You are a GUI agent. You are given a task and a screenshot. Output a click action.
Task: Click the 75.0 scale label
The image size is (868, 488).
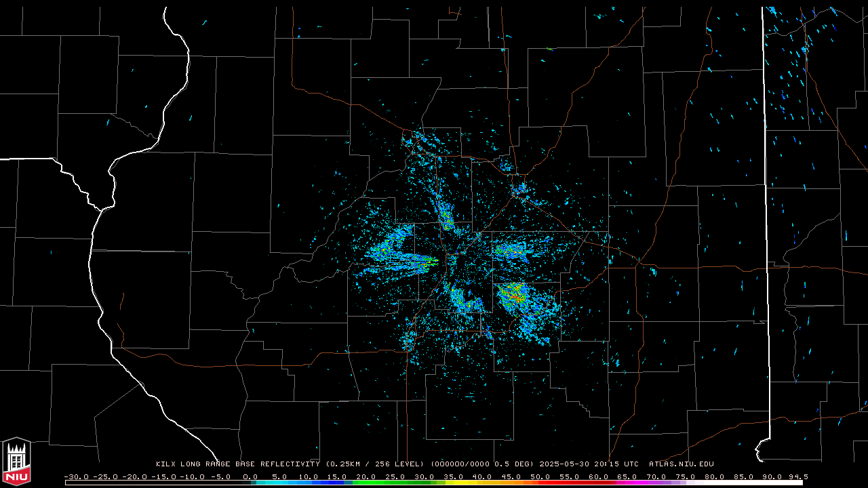(x=686, y=477)
